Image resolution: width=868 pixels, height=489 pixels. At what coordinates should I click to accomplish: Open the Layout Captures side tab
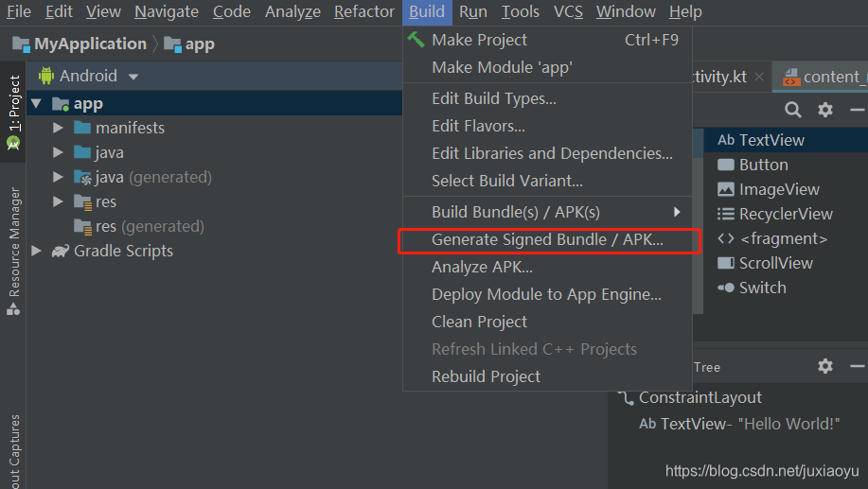13,451
